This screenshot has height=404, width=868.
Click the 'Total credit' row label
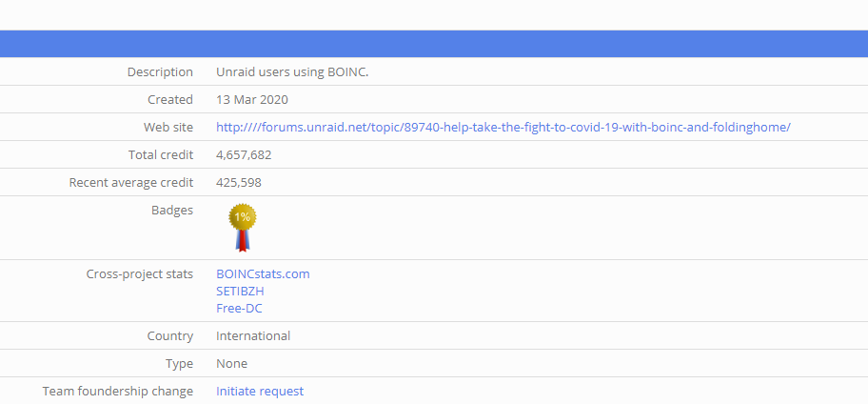click(x=161, y=155)
